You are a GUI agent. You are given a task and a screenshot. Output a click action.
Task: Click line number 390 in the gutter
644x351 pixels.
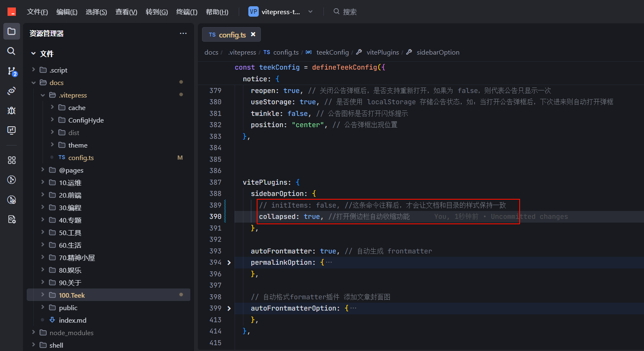pyautogui.click(x=215, y=217)
